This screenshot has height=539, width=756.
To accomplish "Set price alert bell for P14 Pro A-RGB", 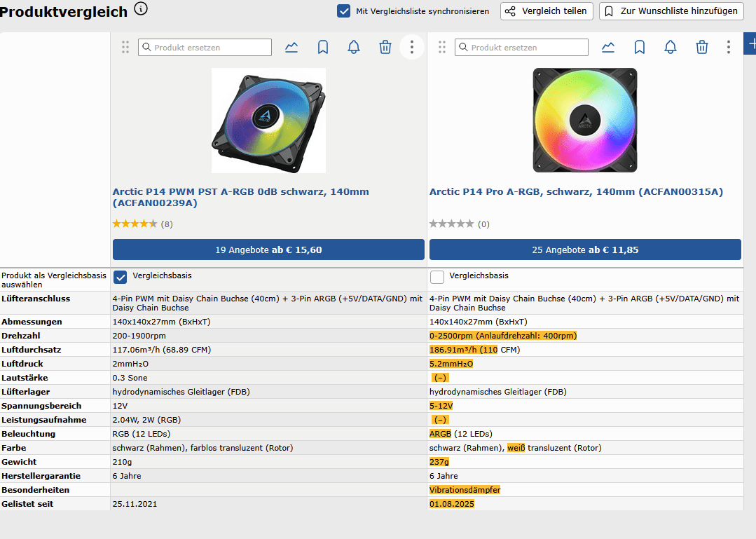I will tap(671, 47).
